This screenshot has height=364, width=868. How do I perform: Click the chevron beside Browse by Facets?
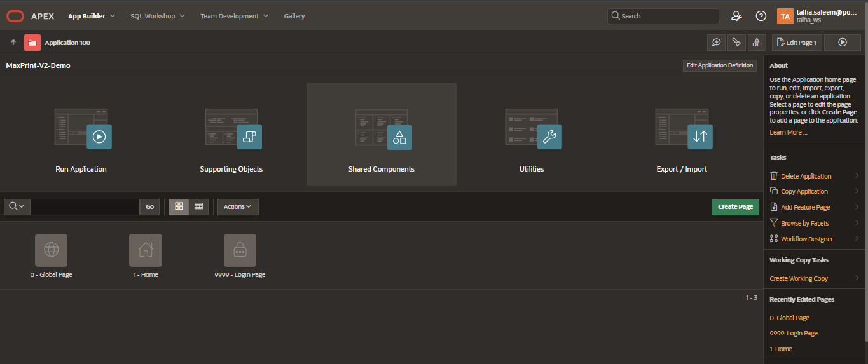[857, 223]
